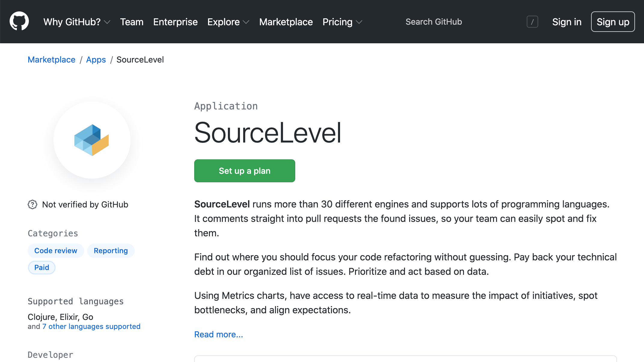This screenshot has width=644, height=362.
Task: Click the 'SourceLevel' breadcrumb text
Action: click(140, 60)
